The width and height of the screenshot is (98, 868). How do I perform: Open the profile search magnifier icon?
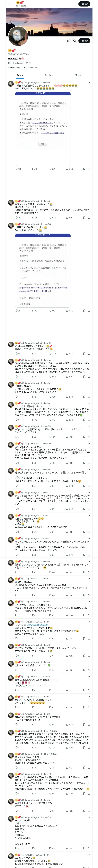(75, 41)
